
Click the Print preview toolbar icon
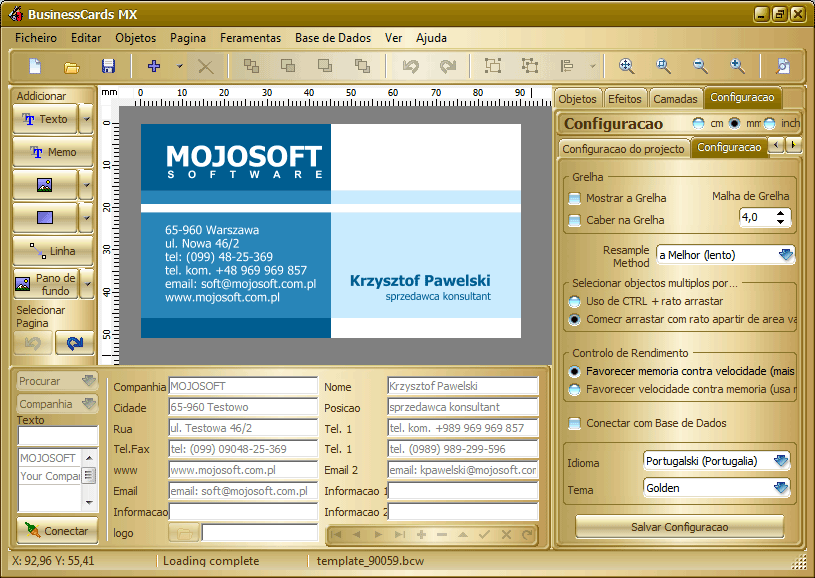pyautogui.click(x=783, y=66)
